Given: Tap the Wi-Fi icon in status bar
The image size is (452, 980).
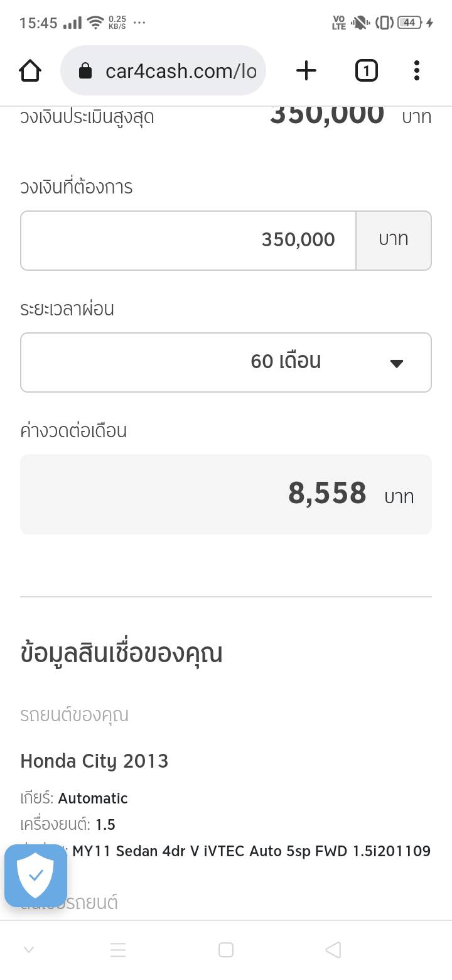Looking at the screenshot, I should [95, 23].
